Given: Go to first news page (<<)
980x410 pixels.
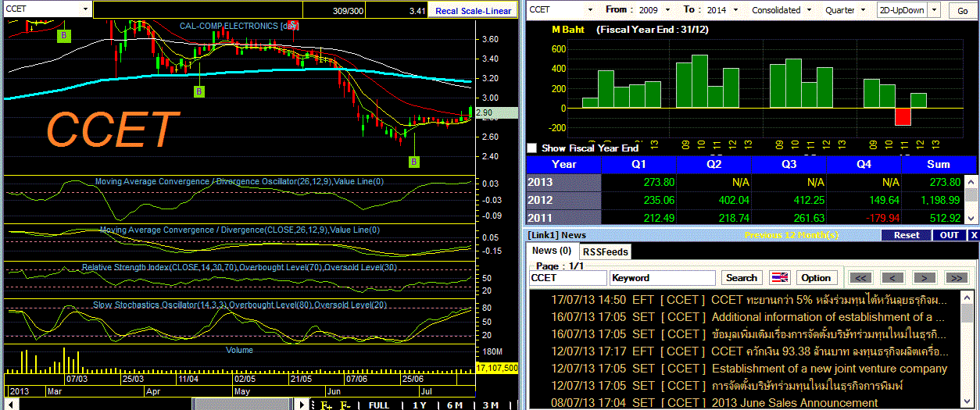Looking at the screenshot, I should point(860,278).
